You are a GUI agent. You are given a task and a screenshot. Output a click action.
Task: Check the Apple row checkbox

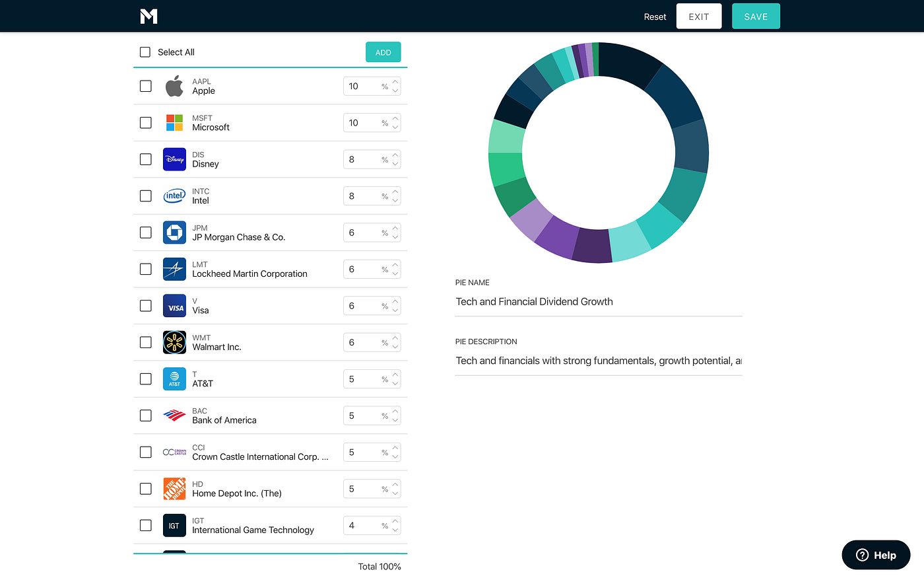pos(146,86)
